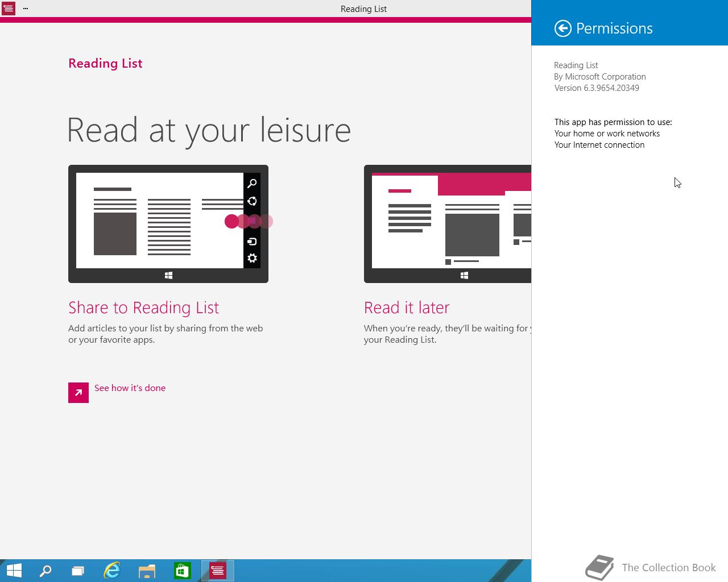Click the Read it later illustration
The width and height of the screenshot is (728, 582).
coord(448,224)
